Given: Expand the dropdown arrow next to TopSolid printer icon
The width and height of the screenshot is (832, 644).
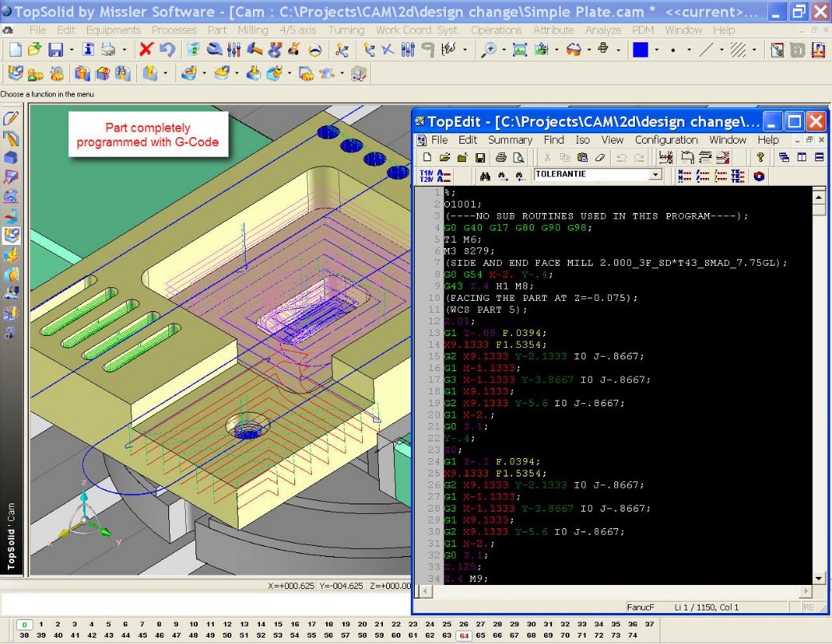Looking at the screenshot, I should pyautogui.click(x=124, y=50).
